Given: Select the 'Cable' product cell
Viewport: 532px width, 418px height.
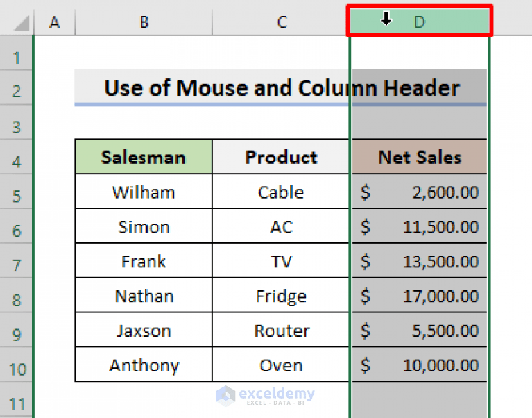Looking at the screenshot, I should point(281,192).
